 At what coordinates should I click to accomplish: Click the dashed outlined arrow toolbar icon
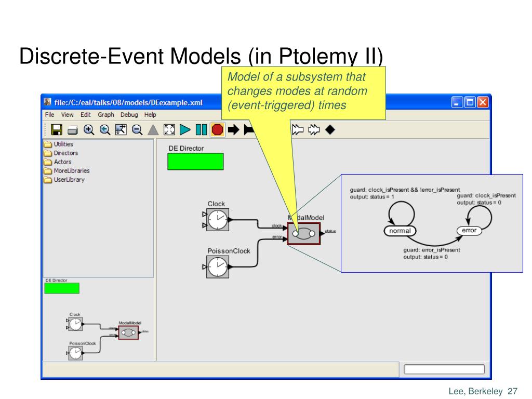[314, 130]
